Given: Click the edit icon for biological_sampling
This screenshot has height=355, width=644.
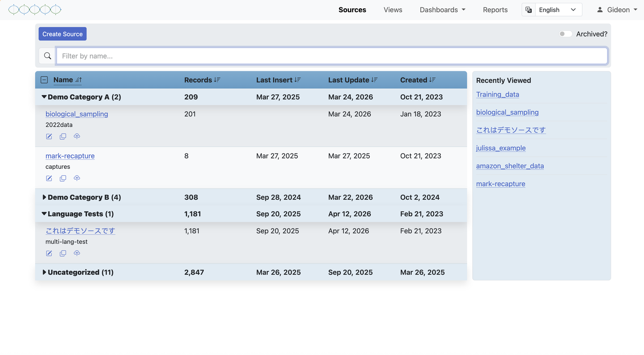Looking at the screenshot, I should point(49,136).
